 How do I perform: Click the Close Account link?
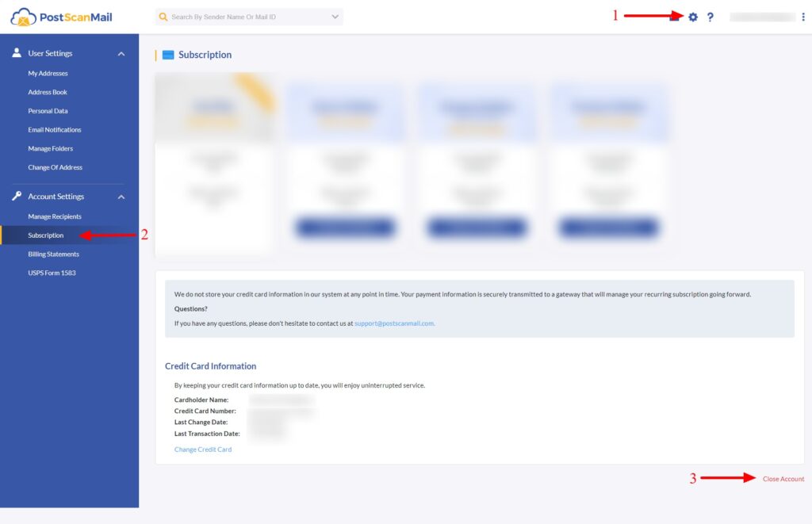[x=782, y=479]
